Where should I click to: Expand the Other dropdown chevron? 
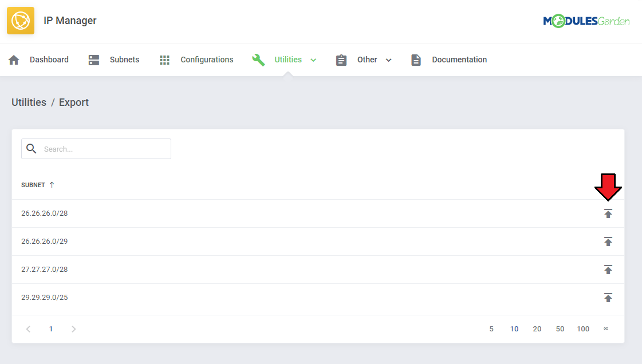pos(388,60)
